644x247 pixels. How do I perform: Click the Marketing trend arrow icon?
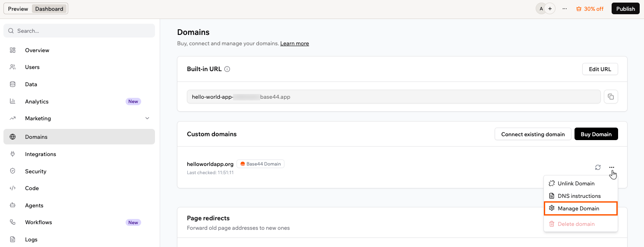pos(13,118)
